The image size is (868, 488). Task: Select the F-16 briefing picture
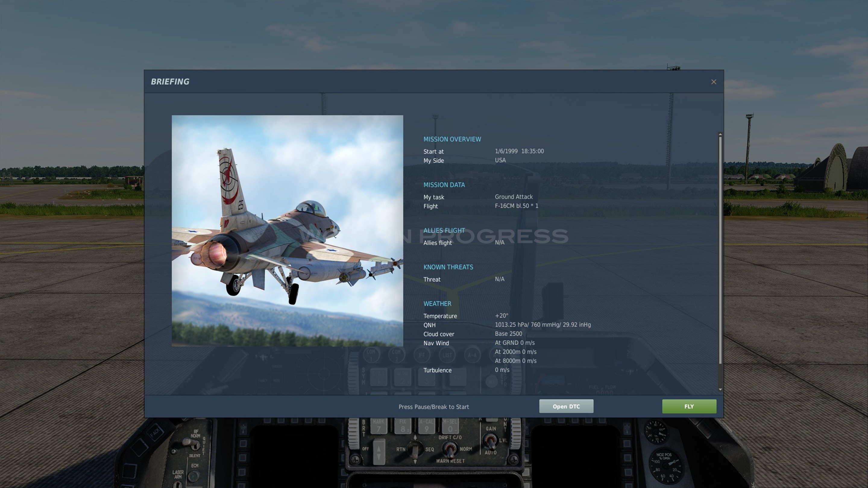pos(288,231)
